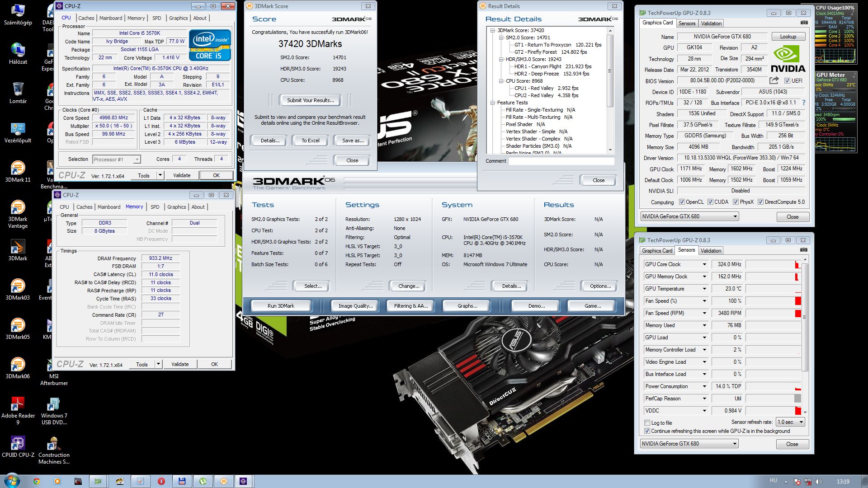Click the red Opera icon in taskbar
The width and height of the screenshot is (868, 488).
[161, 481]
